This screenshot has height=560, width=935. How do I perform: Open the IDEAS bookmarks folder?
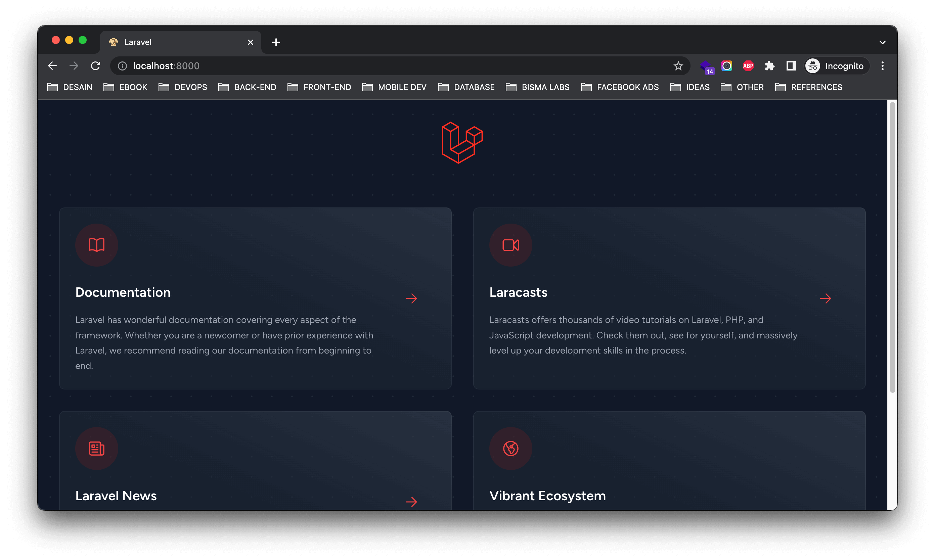pyautogui.click(x=690, y=87)
